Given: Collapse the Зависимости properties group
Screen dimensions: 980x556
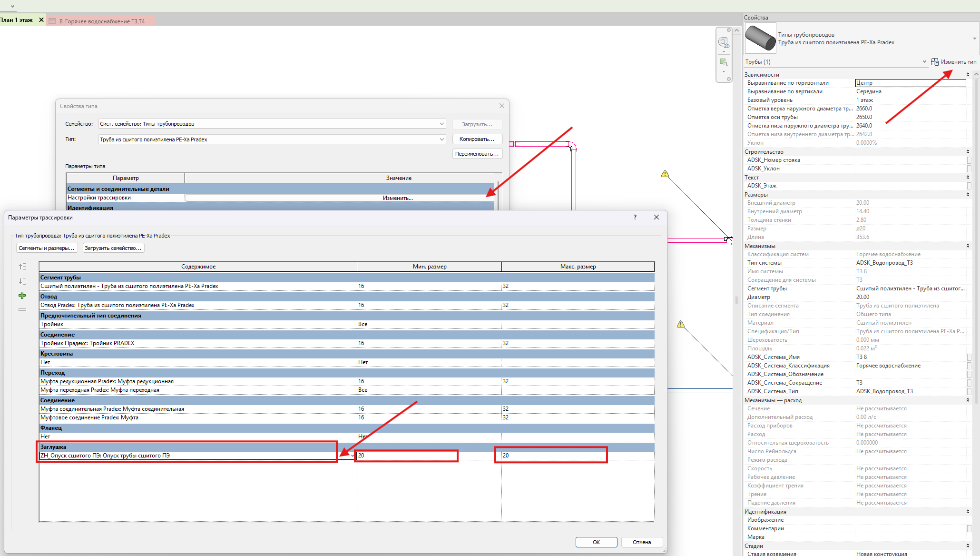Looking at the screenshot, I should coord(968,75).
